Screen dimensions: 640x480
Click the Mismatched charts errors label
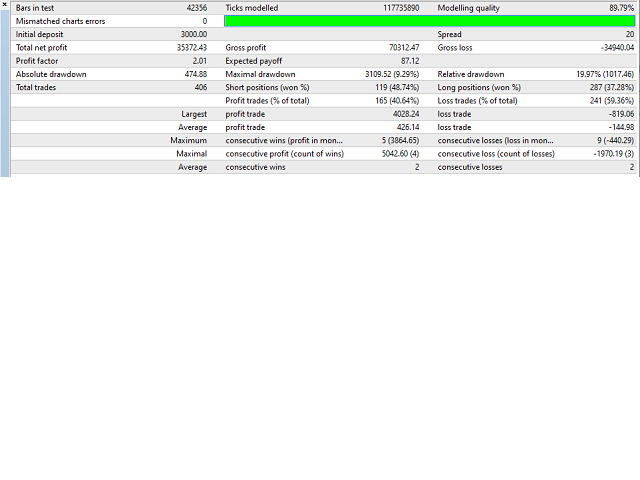[58, 21]
